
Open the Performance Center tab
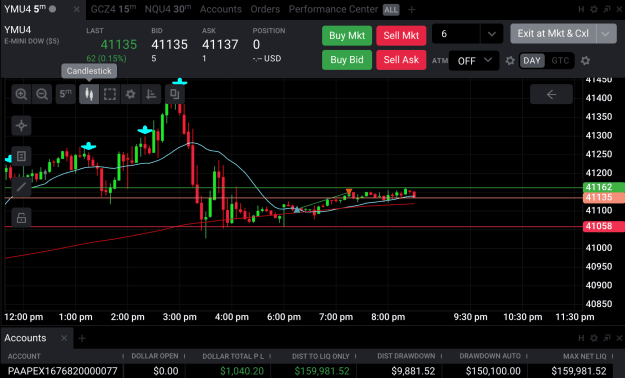click(333, 9)
